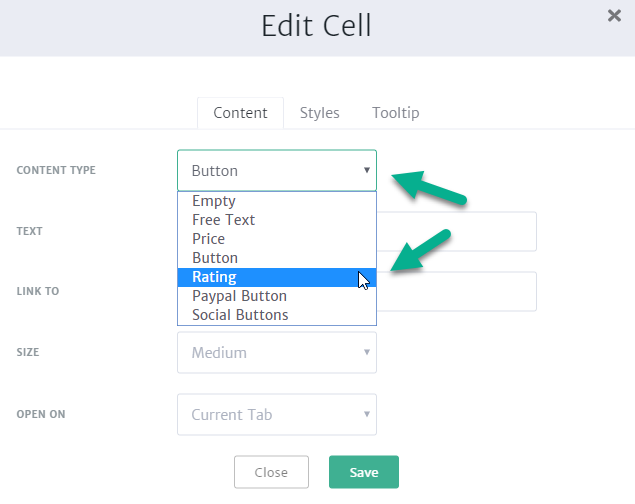The height and width of the screenshot is (504, 635).
Task: Click the Size dropdown arrow icon
Action: coord(367,352)
